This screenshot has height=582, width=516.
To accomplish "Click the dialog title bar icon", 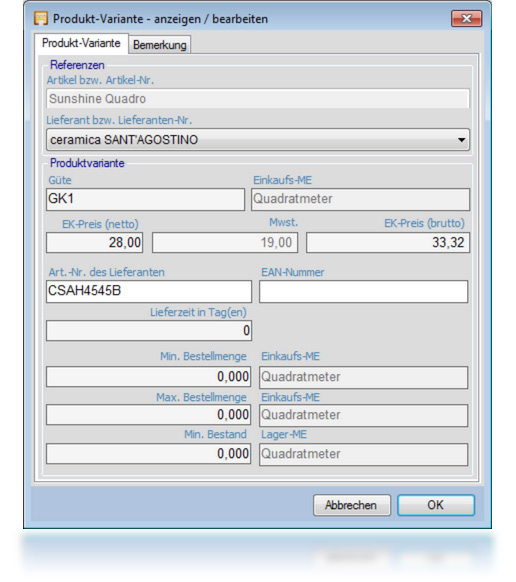I will (x=41, y=18).
